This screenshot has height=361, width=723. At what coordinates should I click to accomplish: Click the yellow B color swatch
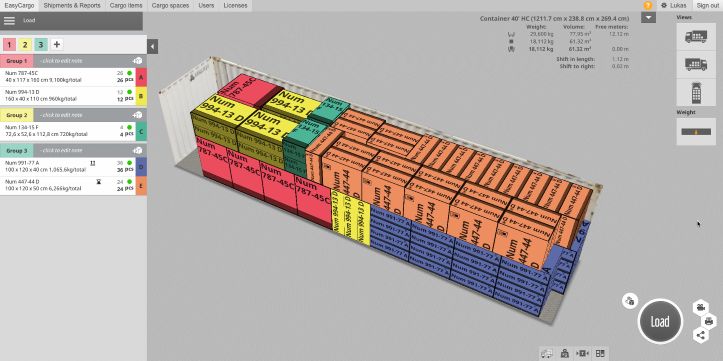[141, 96]
